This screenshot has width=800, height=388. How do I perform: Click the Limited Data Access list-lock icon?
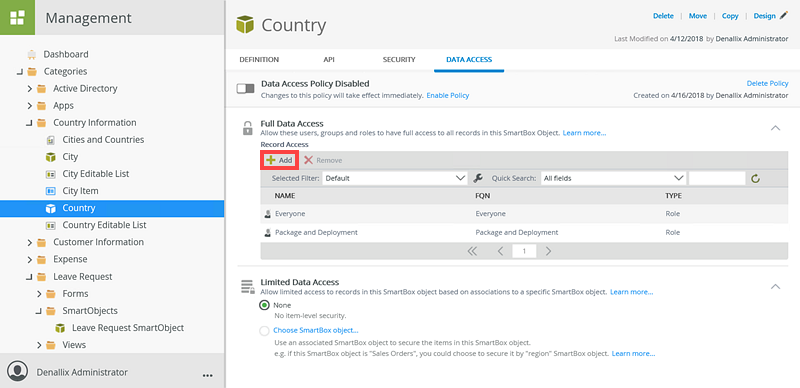[x=247, y=286]
